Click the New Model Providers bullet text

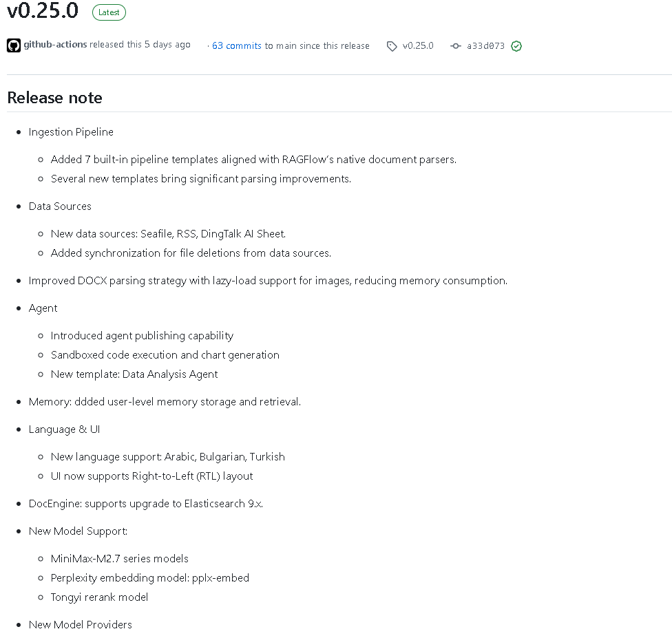point(80,625)
